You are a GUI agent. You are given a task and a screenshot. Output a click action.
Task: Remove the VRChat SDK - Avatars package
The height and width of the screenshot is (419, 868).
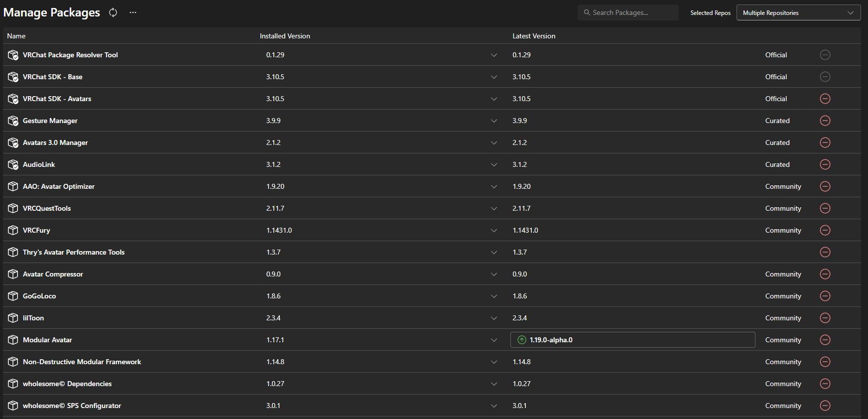tap(825, 99)
